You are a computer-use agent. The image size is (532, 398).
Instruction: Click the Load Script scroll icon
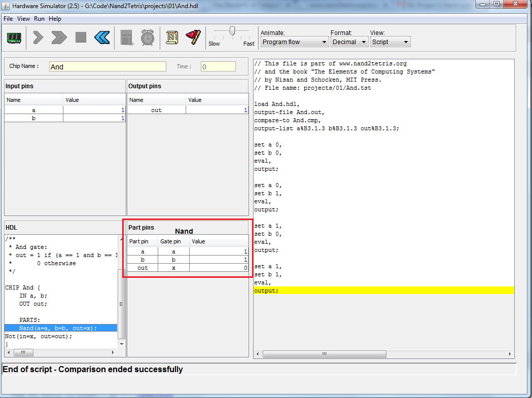172,38
